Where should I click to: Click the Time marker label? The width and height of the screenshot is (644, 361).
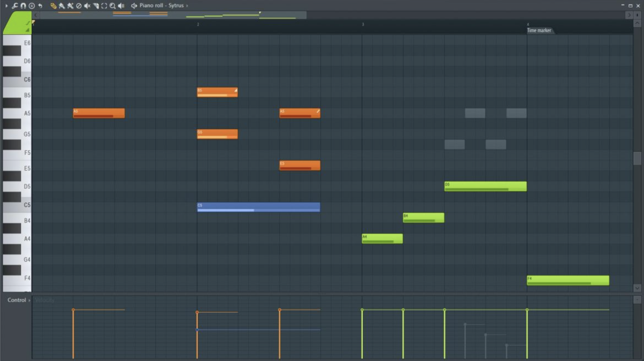pyautogui.click(x=539, y=31)
